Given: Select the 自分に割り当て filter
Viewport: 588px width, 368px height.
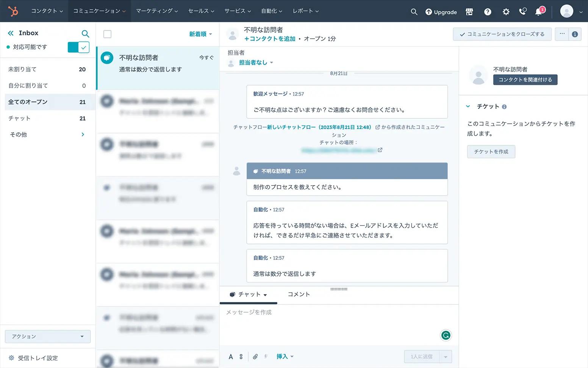Looking at the screenshot, I should point(47,85).
